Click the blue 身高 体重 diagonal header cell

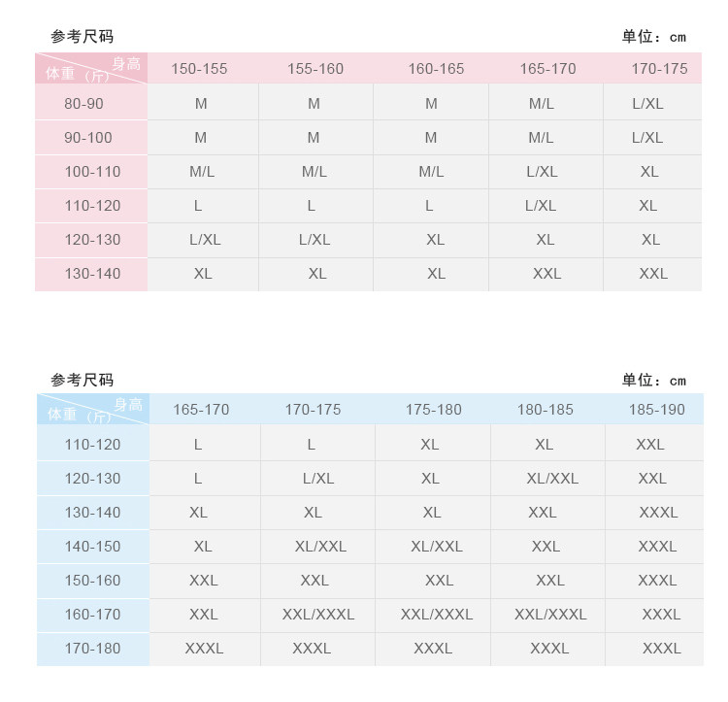click(93, 409)
